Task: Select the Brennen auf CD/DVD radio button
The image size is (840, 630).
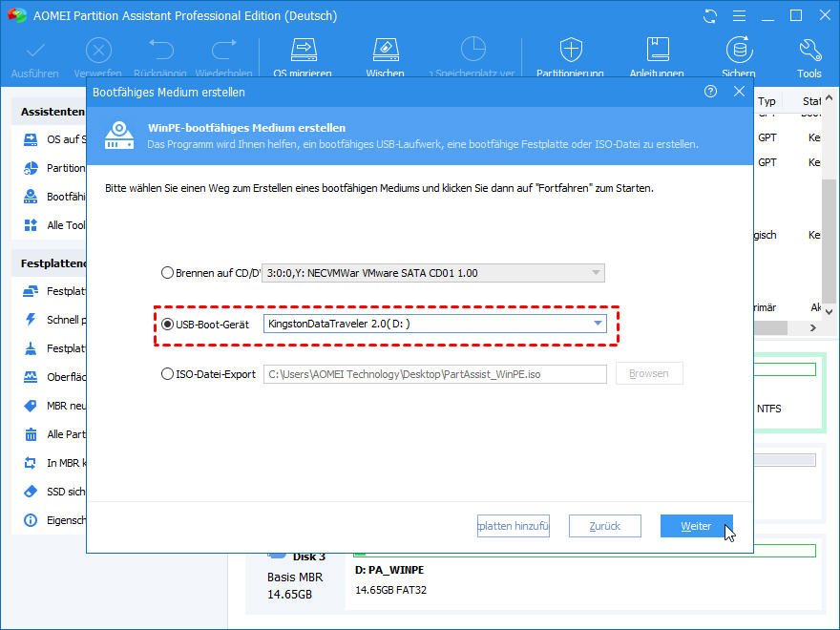Action: pos(167,273)
